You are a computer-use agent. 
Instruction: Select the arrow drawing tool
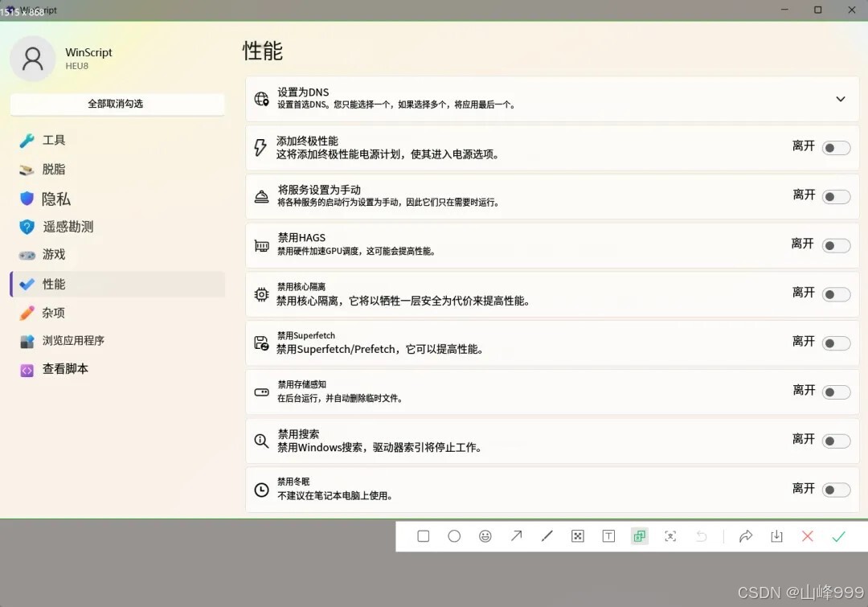(517, 535)
